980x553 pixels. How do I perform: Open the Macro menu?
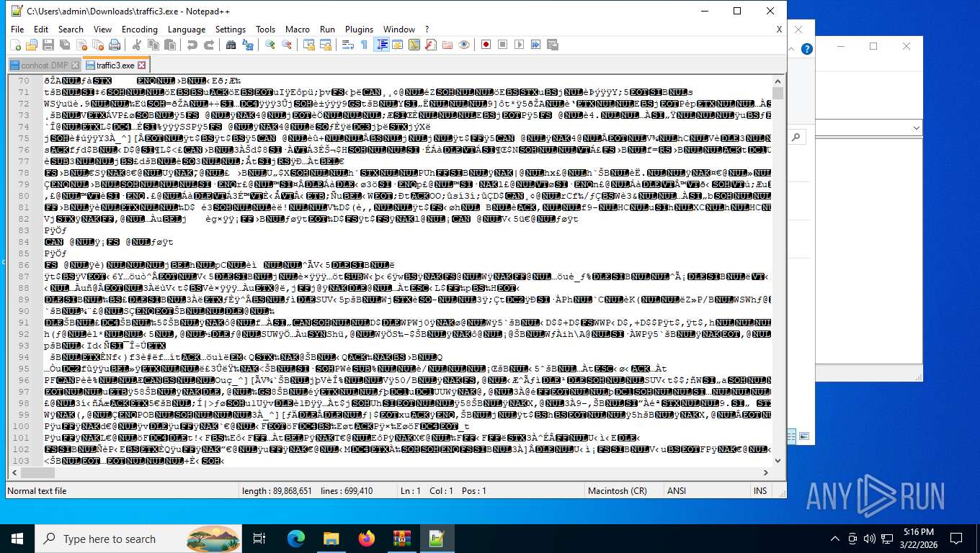coord(297,30)
